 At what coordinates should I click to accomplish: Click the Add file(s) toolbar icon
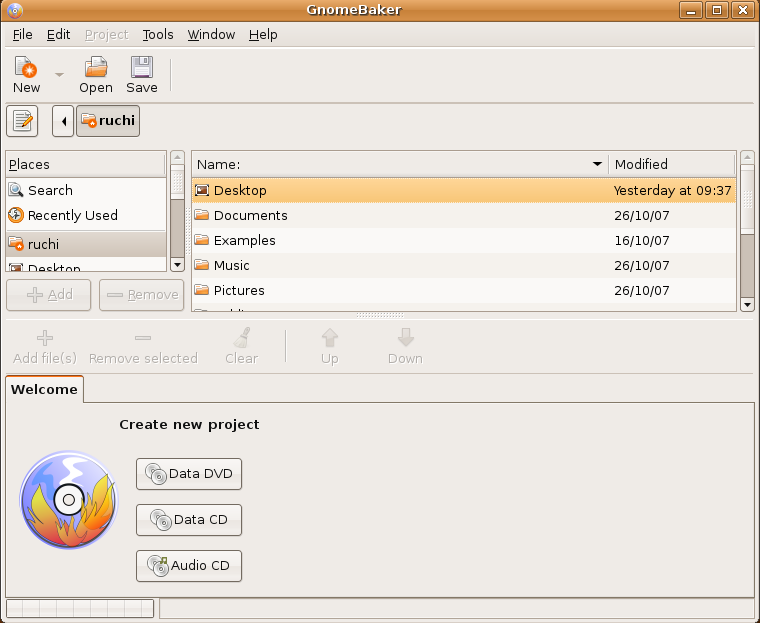(45, 338)
